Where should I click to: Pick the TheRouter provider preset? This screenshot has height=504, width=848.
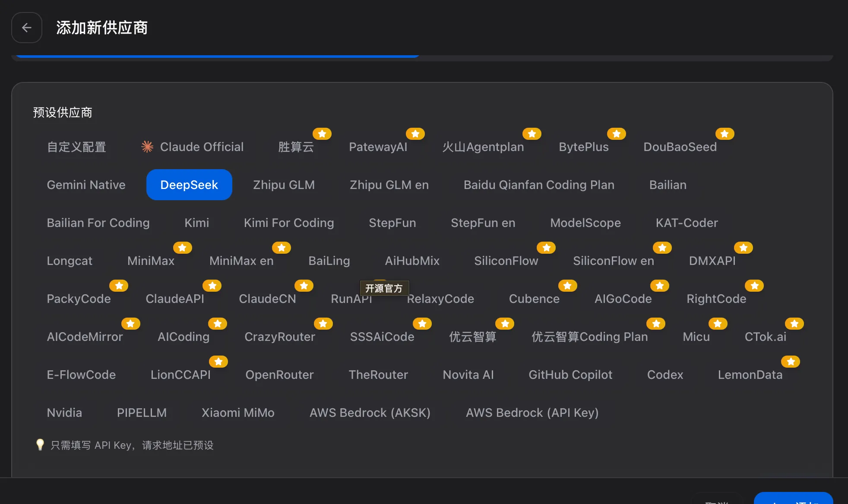(378, 375)
